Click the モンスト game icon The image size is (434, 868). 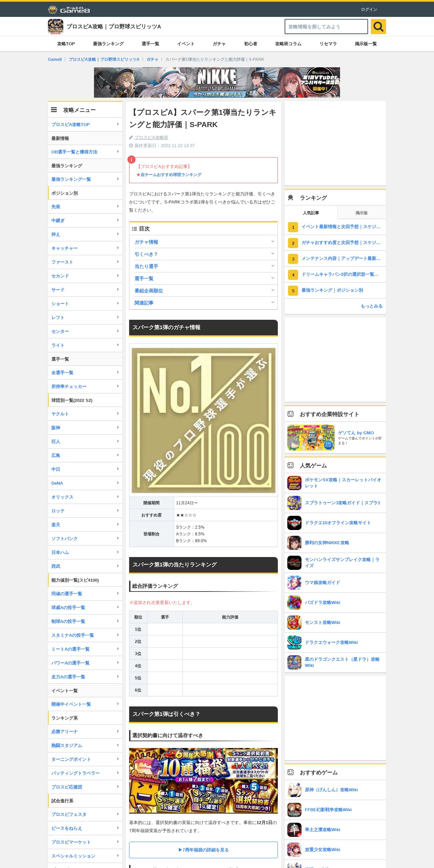point(294,623)
